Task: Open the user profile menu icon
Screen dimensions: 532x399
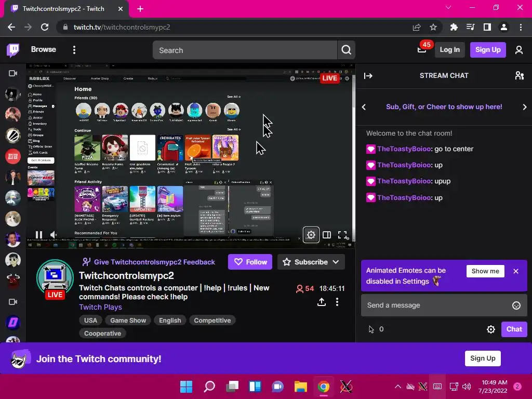Action: click(519, 50)
